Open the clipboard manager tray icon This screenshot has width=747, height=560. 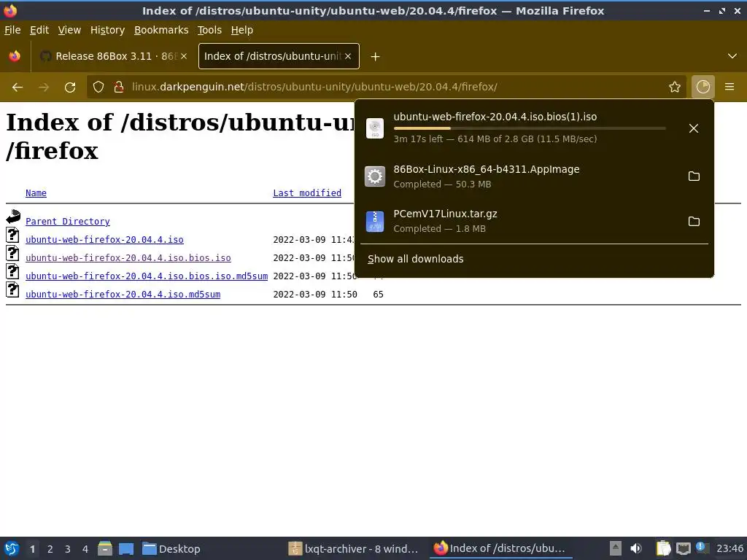click(x=662, y=548)
